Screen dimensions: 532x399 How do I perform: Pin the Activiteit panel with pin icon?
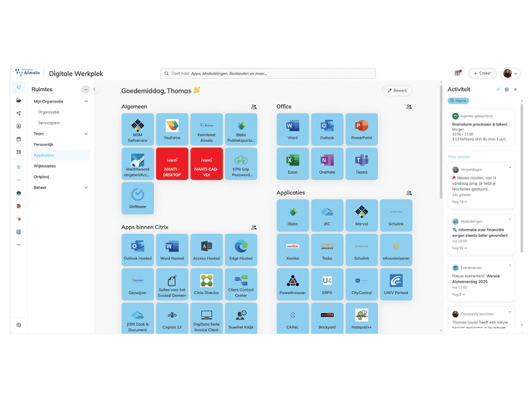point(498,89)
